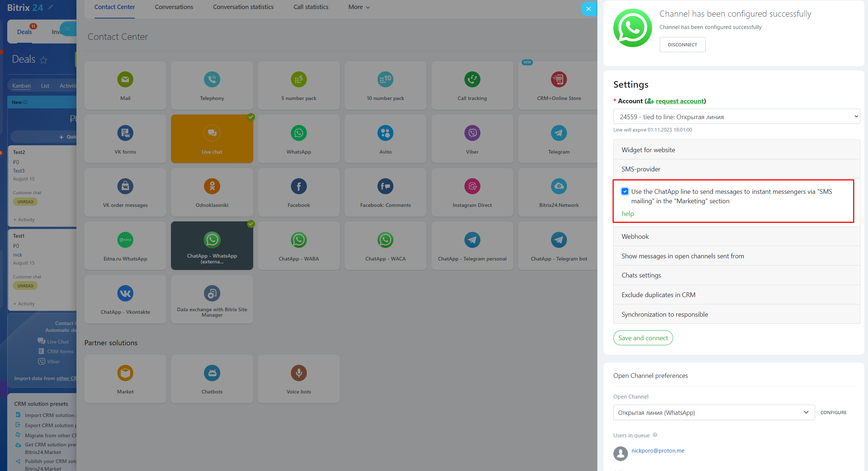This screenshot has width=868, height=471.
Task: Open the Open Channel selection dropdown
Action: (x=714, y=413)
